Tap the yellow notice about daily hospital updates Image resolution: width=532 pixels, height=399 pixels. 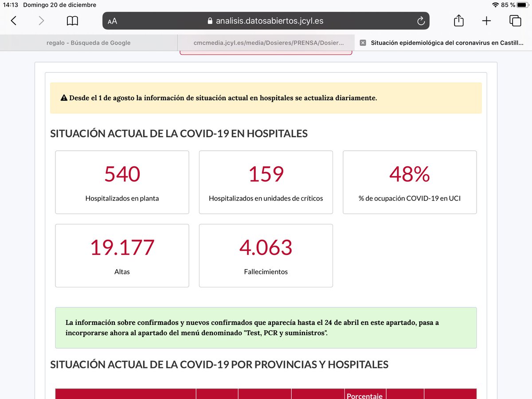(x=266, y=98)
